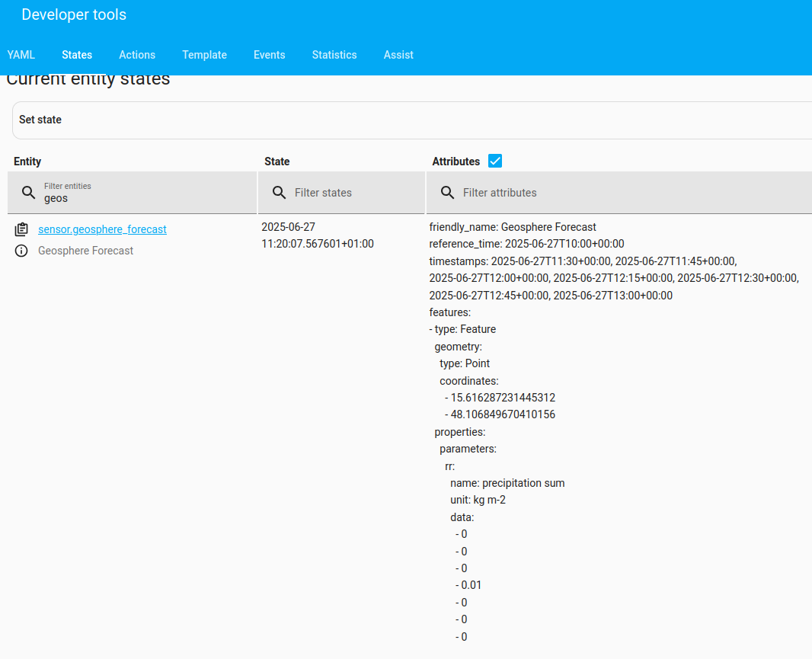
Task: Click the Filter entities input field
Action: [132, 193]
